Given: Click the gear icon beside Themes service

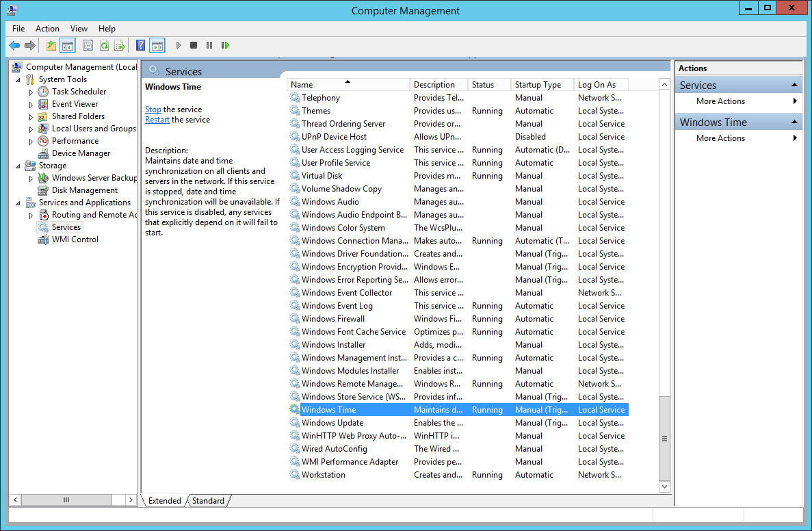Looking at the screenshot, I should (x=294, y=110).
